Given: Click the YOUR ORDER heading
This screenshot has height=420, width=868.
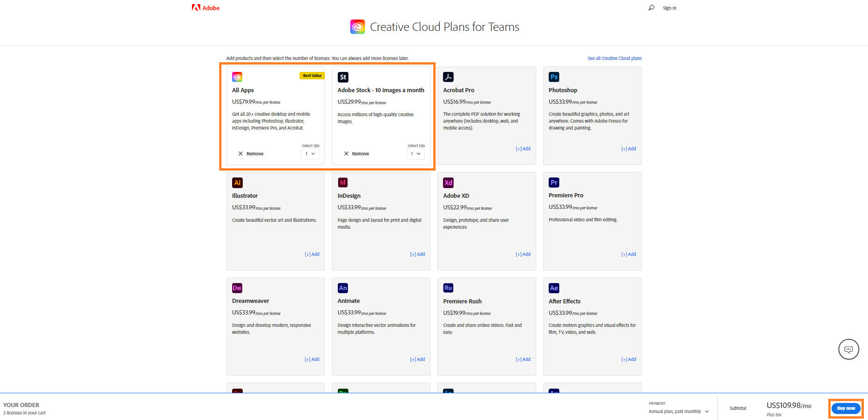Looking at the screenshot, I should [x=21, y=405].
